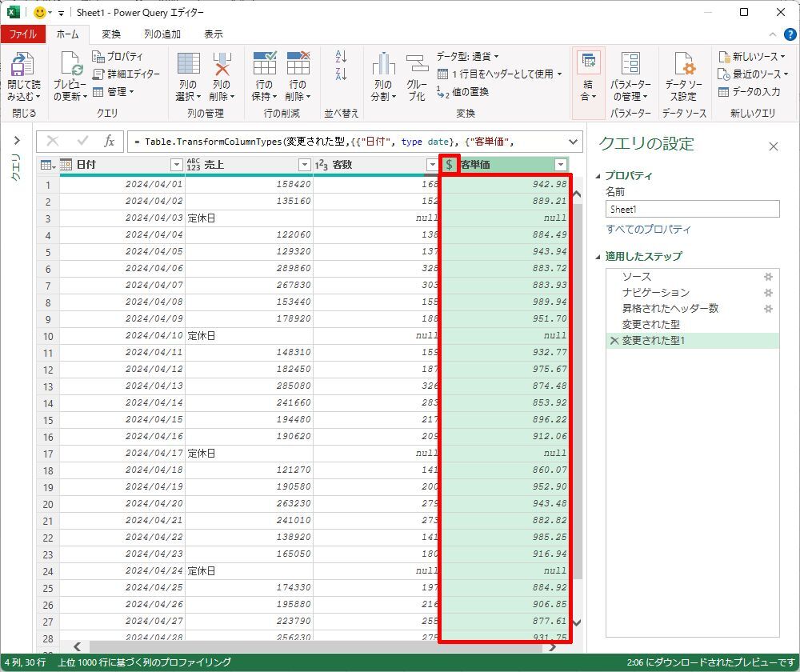The image size is (800, 672).
Task: Switch to the 変換 (Transform) ribbon tab
Action: (x=111, y=34)
